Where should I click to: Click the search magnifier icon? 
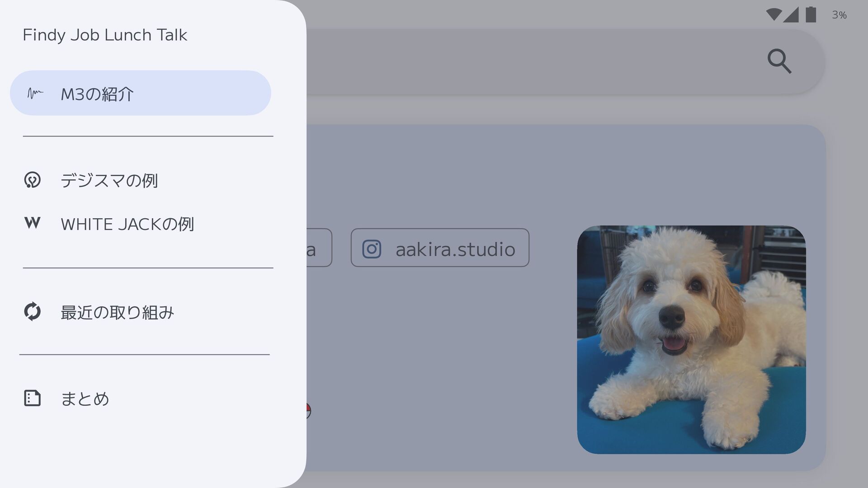pyautogui.click(x=779, y=61)
